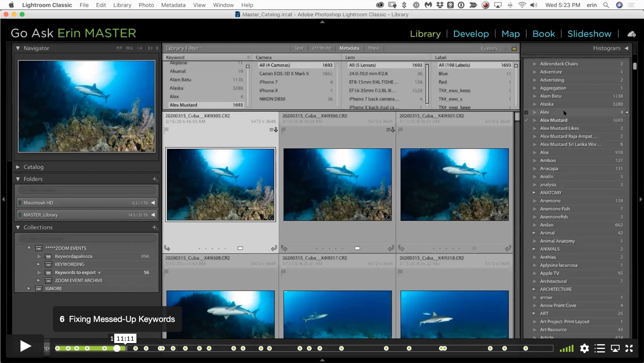Select the Attribute filter option
This screenshot has height=363, width=644.
[x=321, y=48]
